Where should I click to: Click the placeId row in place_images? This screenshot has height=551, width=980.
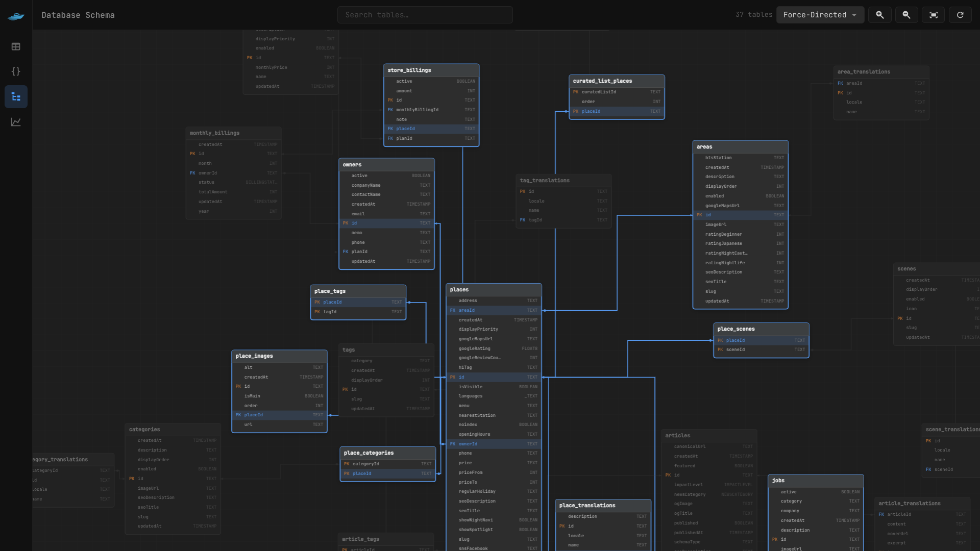(279, 415)
